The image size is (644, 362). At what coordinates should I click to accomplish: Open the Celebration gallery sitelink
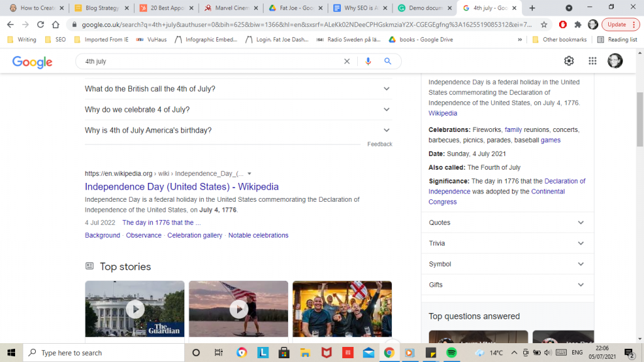[195, 235]
